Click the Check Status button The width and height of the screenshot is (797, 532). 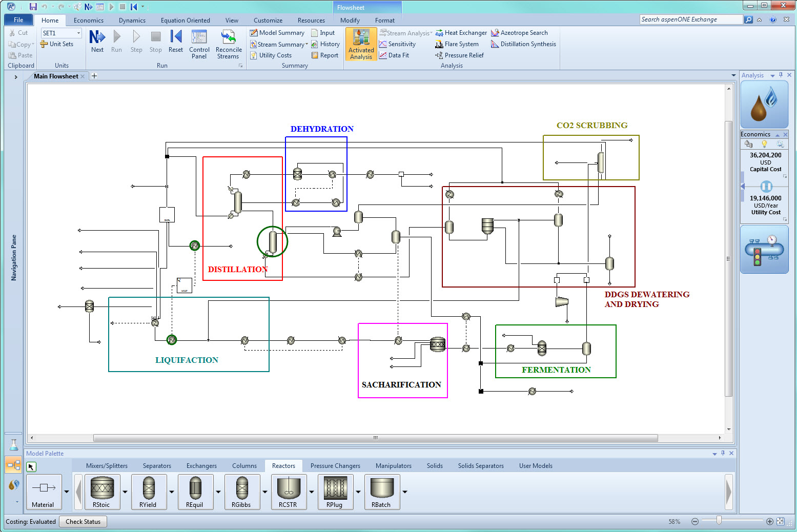(x=83, y=522)
